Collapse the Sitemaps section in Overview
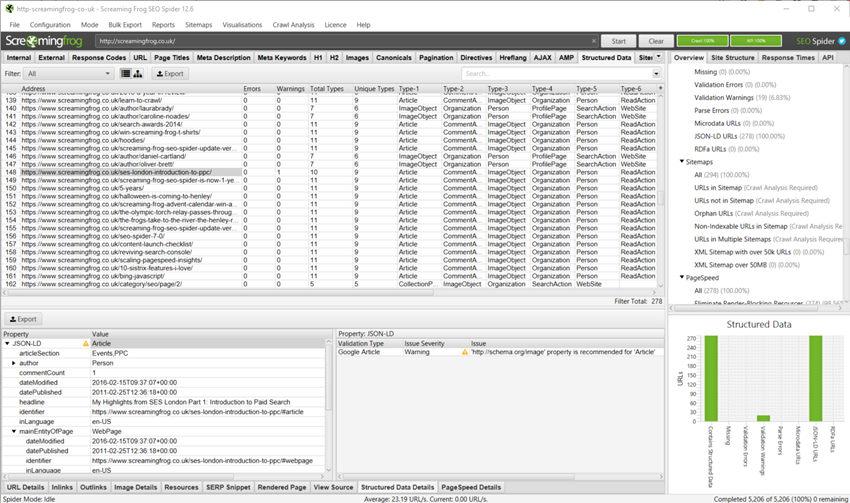 [x=682, y=160]
